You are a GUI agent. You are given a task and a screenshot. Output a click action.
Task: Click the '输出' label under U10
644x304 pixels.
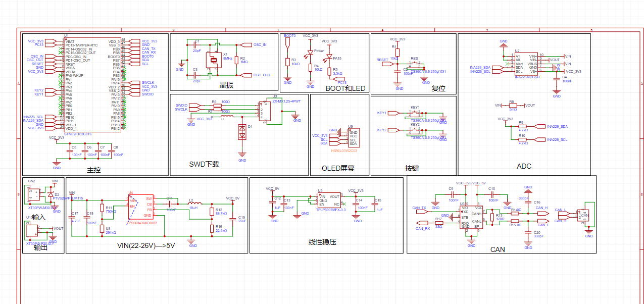[41, 248]
